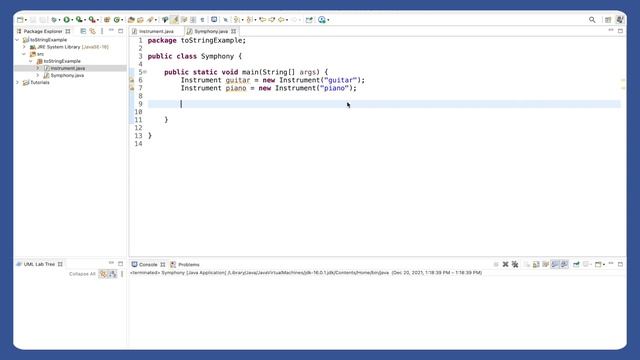Click the word "guitar" variable on line 6
The width and height of the screenshot is (640, 360).
[238, 80]
